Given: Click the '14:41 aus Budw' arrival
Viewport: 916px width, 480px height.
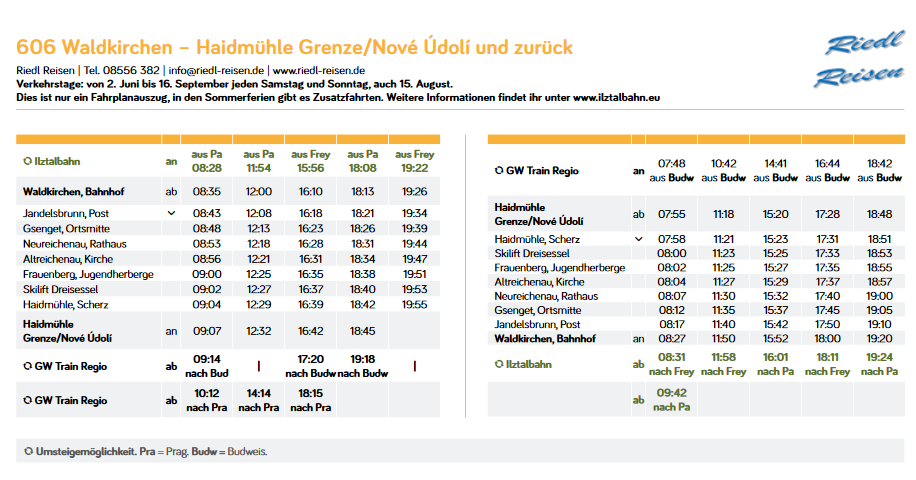Looking at the screenshot, I should 775,171.
